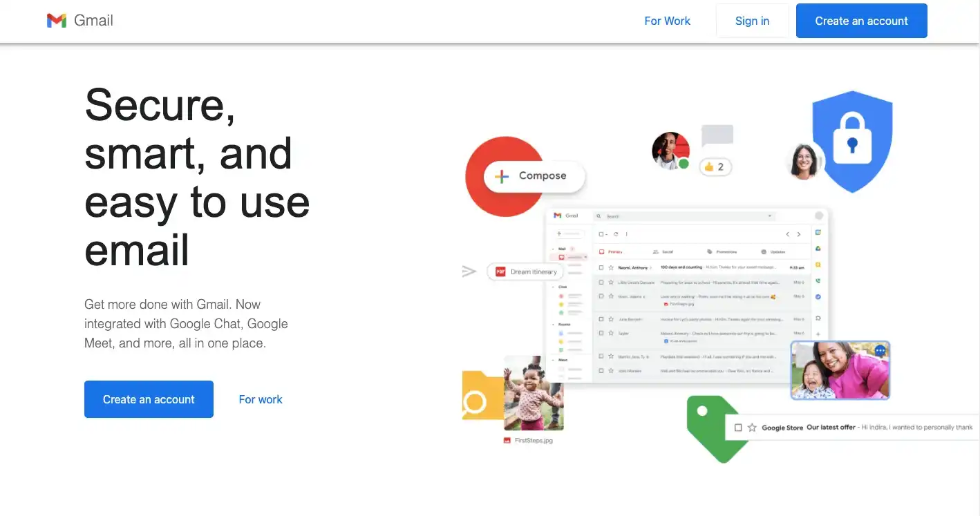Open the search options arrow in the mockup search bar
The height and width of the screenshot is (516, 980).
pos(770,216)
